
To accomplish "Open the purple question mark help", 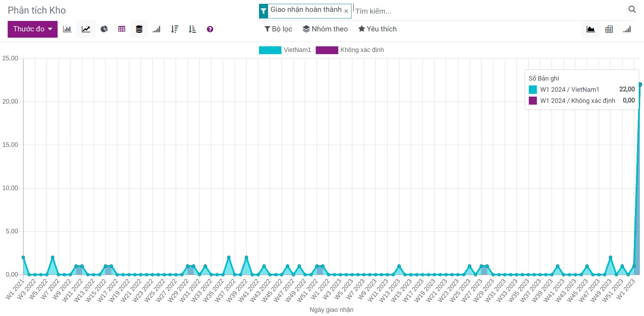I will [x=210, y=29].
